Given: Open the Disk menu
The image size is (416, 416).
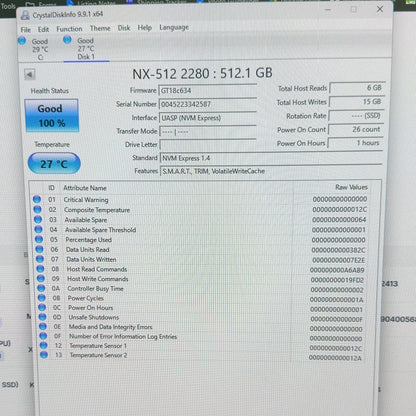Looking at the screenshot, I should (x=124, y=28).
